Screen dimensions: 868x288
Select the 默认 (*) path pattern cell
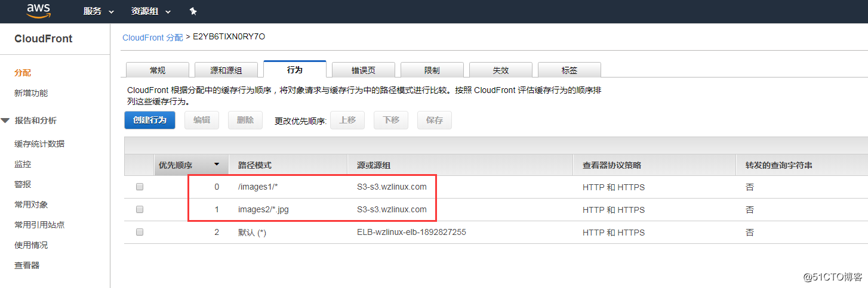[252, 232]
